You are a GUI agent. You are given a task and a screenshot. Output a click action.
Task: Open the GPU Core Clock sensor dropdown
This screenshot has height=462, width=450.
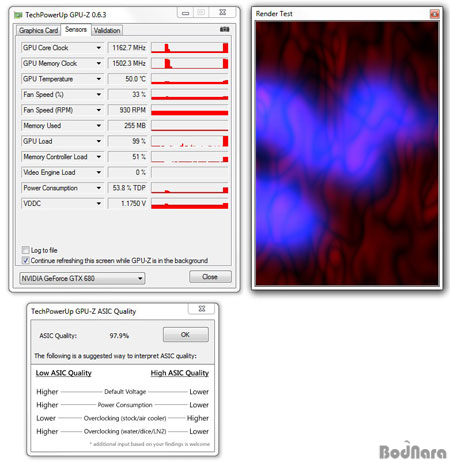(x=99, y=48)
